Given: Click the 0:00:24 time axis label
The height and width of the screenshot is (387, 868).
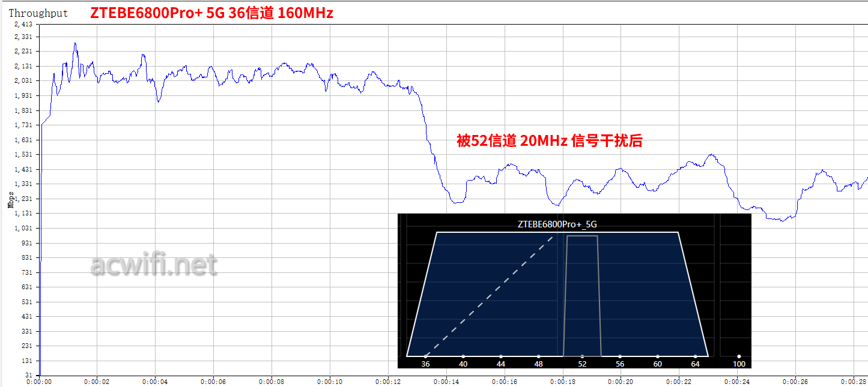Looking at the screenshot, I should 738,382.
